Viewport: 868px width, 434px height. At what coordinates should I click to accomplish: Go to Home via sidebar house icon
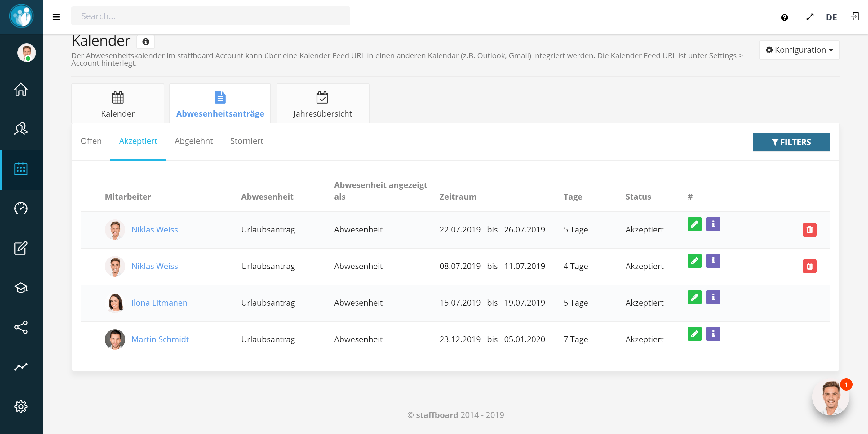pos(21,89)
